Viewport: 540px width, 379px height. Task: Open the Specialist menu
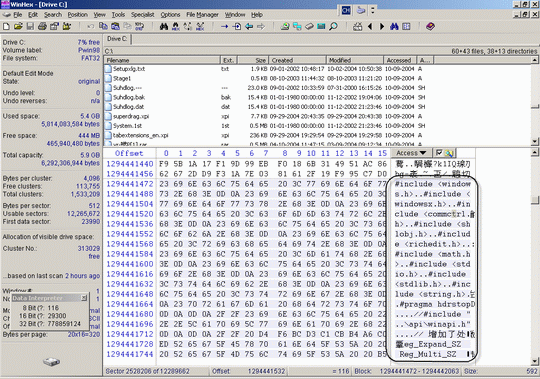pos(143,14)
